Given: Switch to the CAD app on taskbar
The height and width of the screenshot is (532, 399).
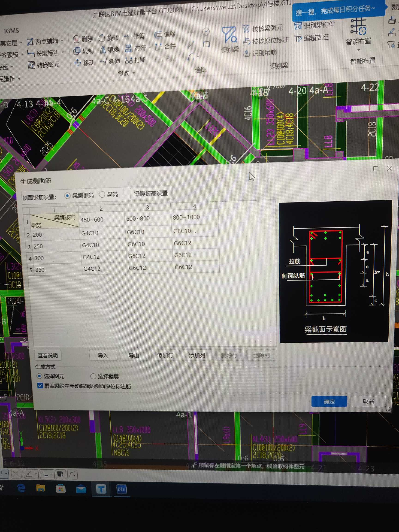Looking at the screenshot, I should coord(121,490).
